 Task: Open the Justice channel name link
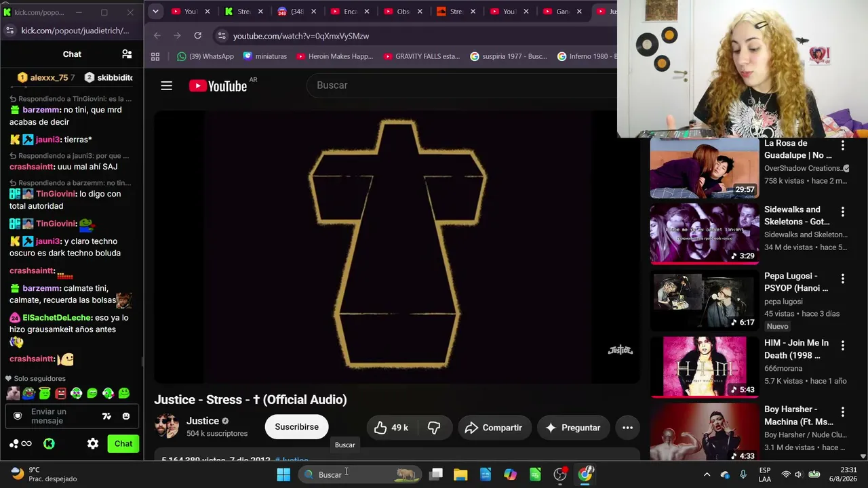point(203,421)
